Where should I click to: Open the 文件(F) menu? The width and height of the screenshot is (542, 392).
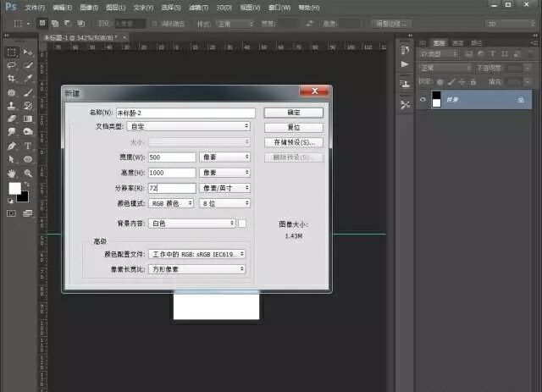[34, 7]
